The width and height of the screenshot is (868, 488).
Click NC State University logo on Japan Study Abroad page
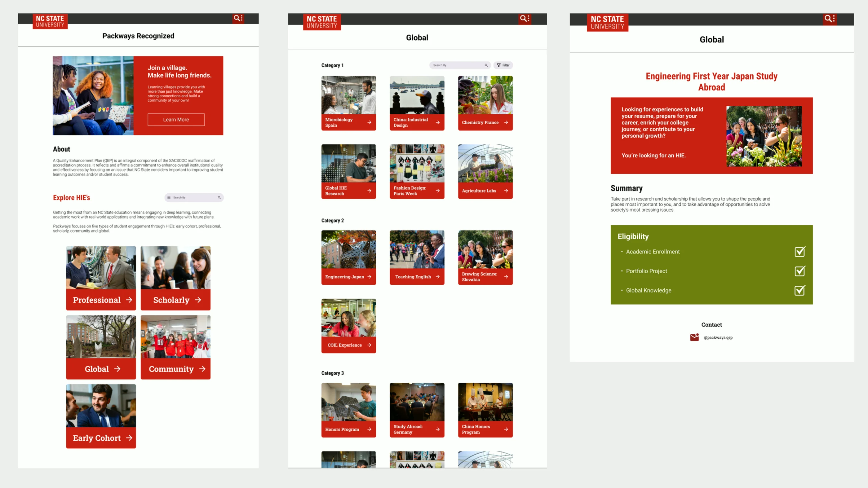point(607,23)
